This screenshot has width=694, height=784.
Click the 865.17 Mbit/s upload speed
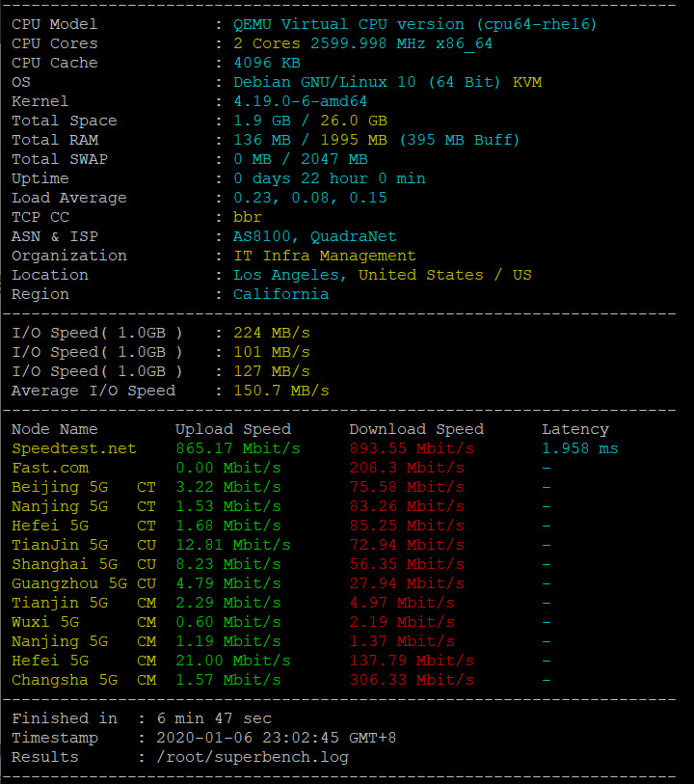237,448
